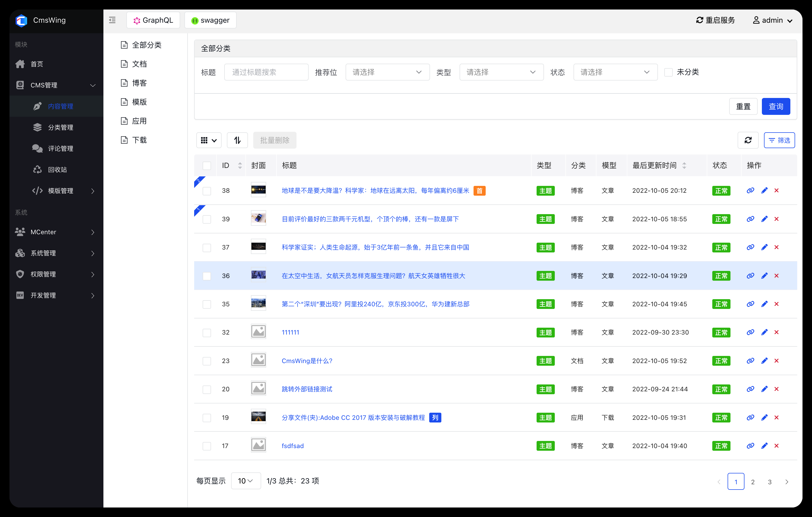Click the link icon for article 36
The width and height of the screenshot is (812, 517).
(750, 276)
